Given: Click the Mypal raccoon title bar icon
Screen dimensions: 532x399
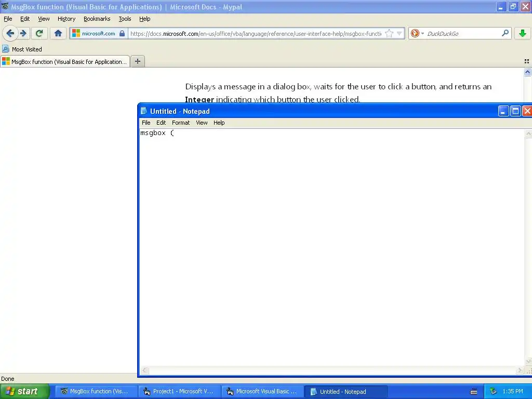Looking at the screenshot, I should click(x=5, y=6).
